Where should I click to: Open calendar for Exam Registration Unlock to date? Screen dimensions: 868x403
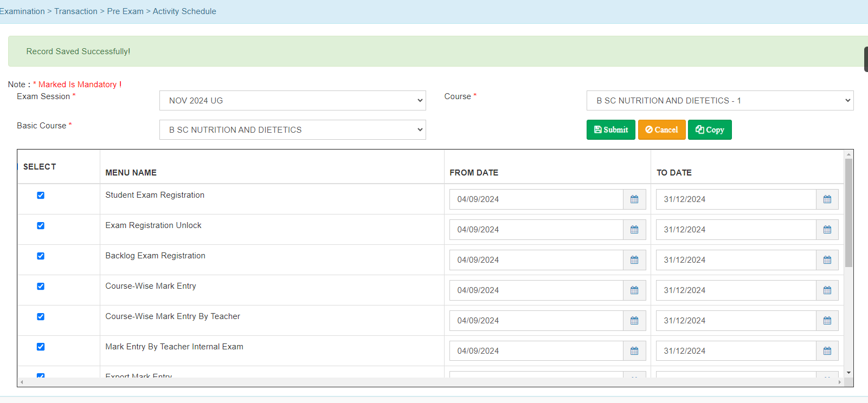pos(827,230)
